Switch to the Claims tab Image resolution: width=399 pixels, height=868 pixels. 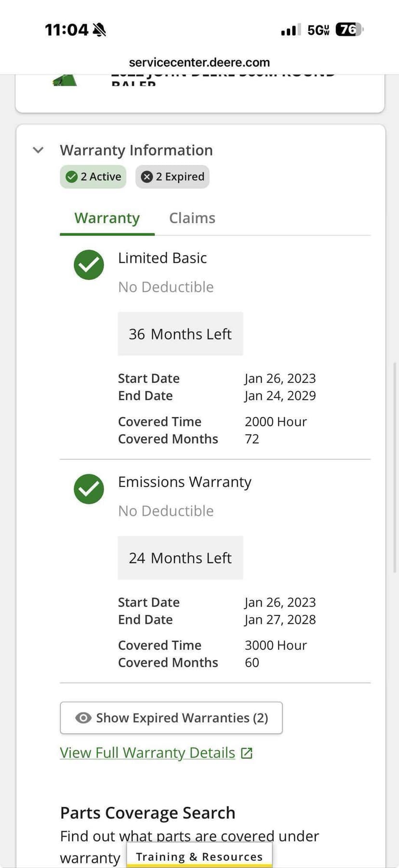pyautogui.click(x=192, y=218)
